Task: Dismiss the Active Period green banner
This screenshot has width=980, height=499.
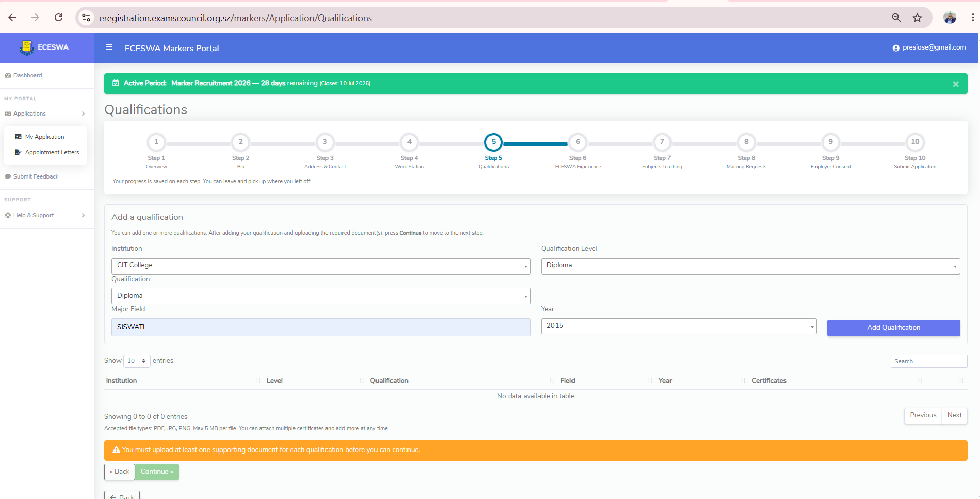Action: point(956,84)
